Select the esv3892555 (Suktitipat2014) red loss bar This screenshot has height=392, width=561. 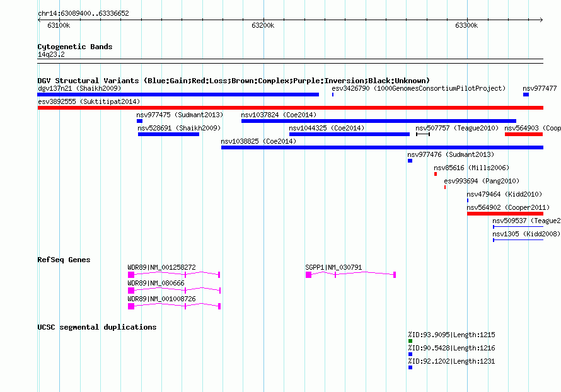[x=290, y=108]
